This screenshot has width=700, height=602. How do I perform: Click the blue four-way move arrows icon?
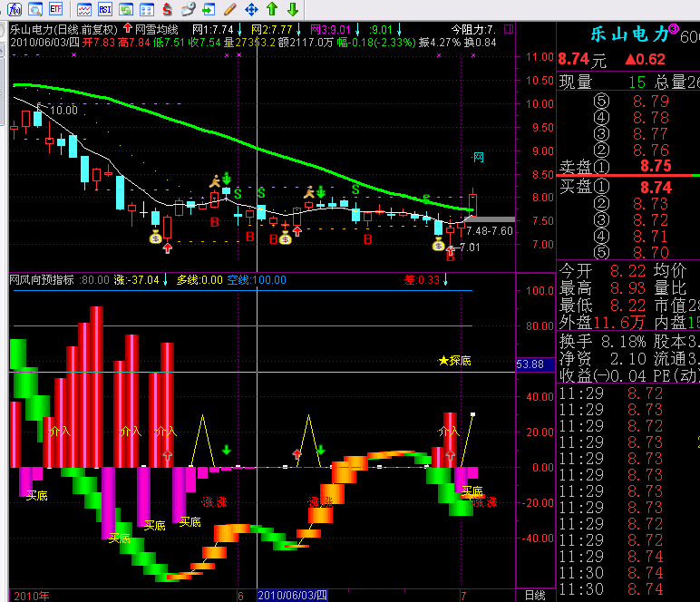(250, 10)
